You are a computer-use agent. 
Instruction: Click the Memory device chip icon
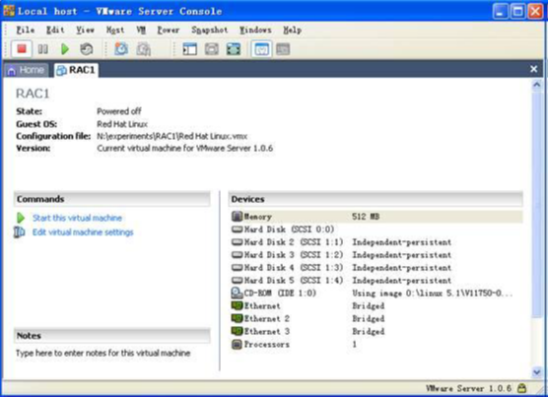(x=237, y=216)
